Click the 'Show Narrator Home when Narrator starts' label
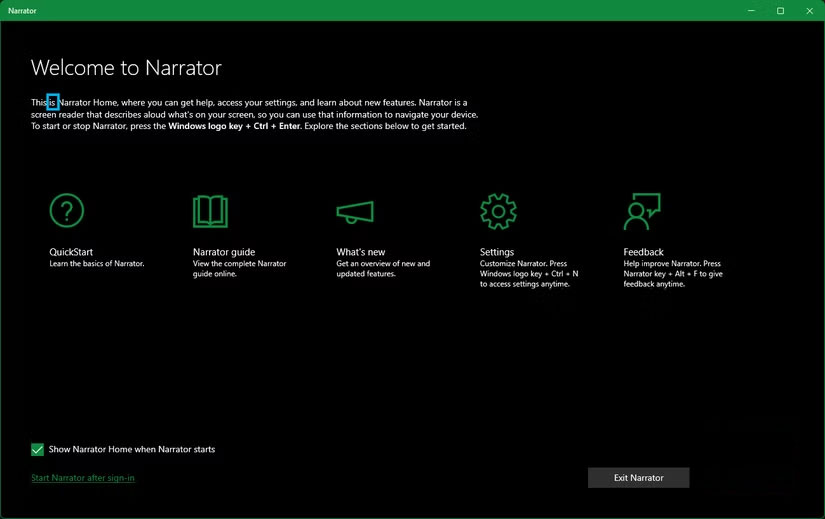Image resolution: width=825 pixels, height=519 pixels. pos(132,450)
